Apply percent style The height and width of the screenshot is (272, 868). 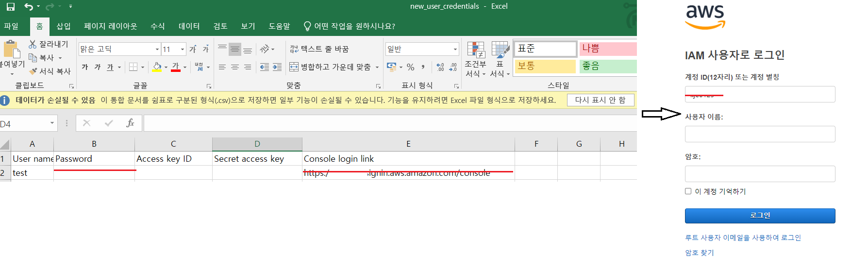[x=411, y=67]
